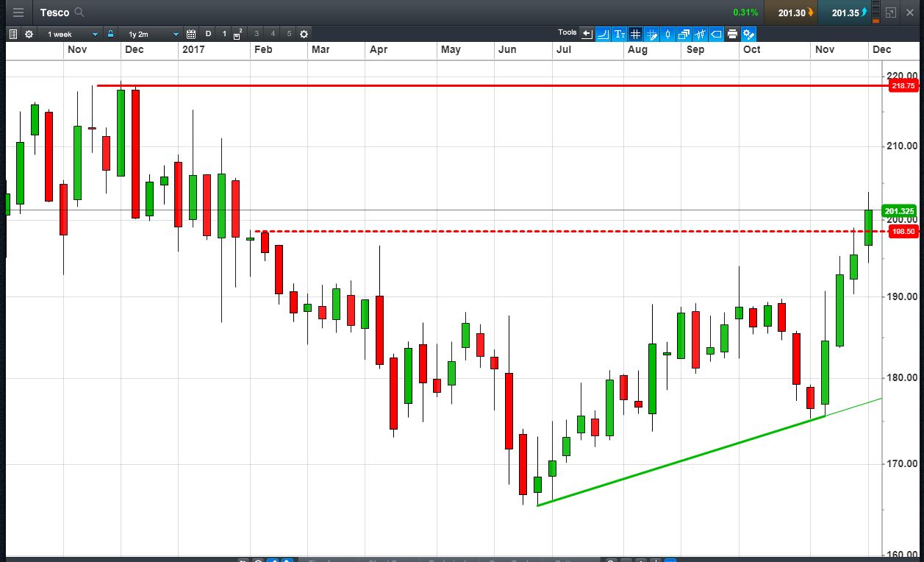The height and width of the screenshot is (562, 924).
Task: Click the 180.00 price axis value
Action: pyautogui.click(x=901, y=378)
